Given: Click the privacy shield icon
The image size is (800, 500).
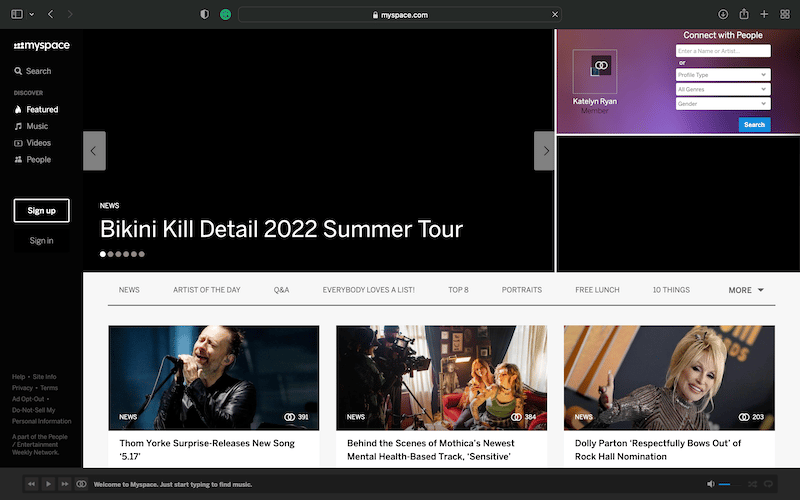Looking at the screenshot, I should [x=205, y=14].
